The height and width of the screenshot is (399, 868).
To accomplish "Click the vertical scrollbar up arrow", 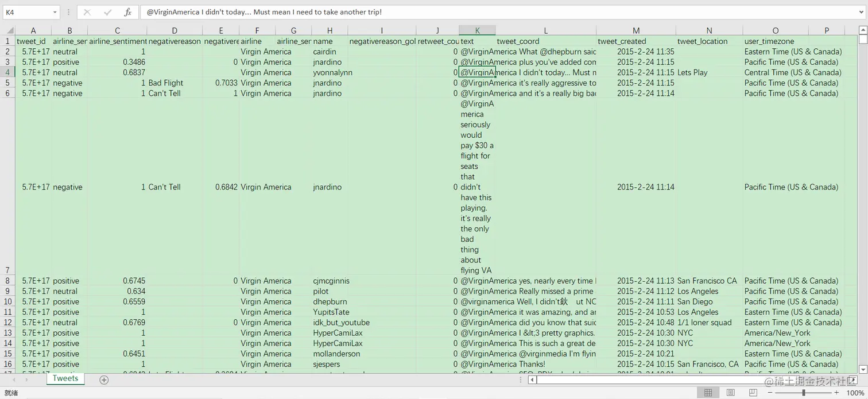I will click(863, 30).
